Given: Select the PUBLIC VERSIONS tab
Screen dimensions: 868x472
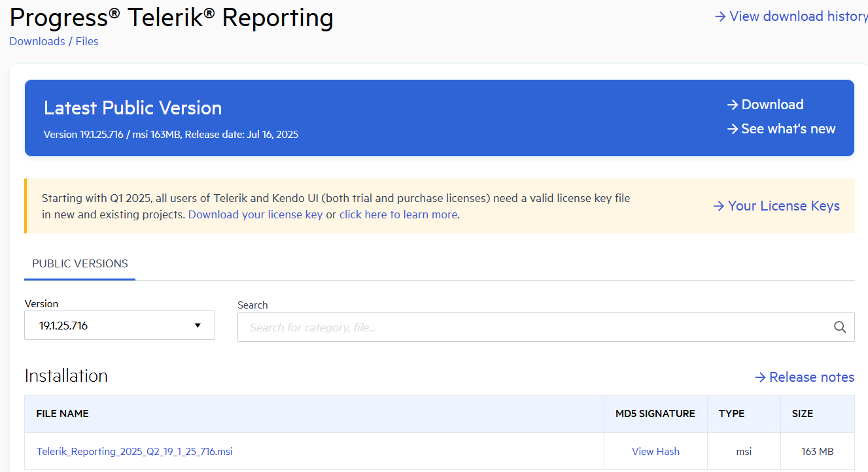Looking at the screenshot, I should pyautogui.click(x=80, y=264).
